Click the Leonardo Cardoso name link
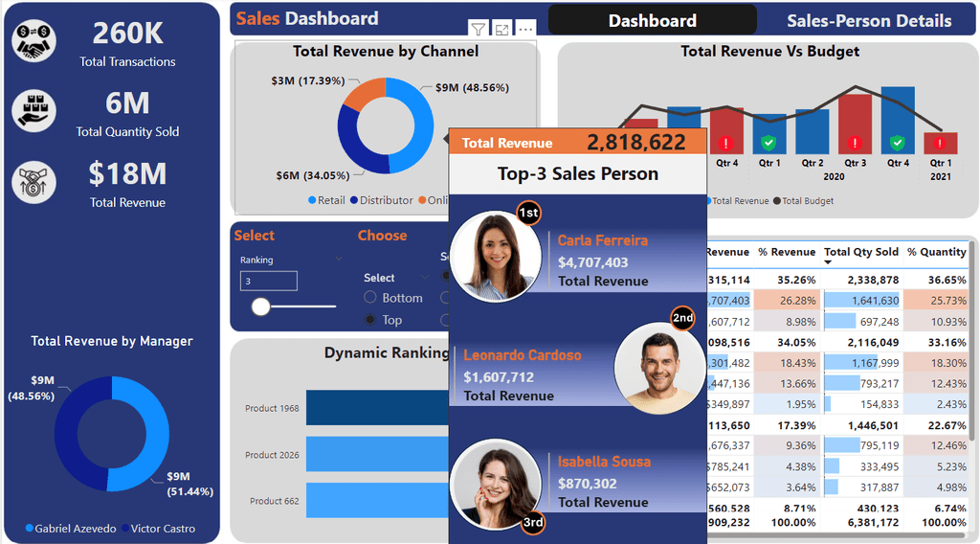 click(x=523, y=355)
